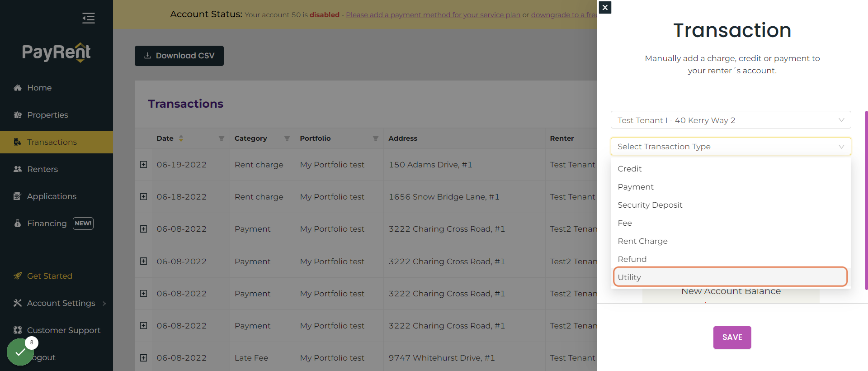
Task: Click the PayRent logo
Action: pyautogui.click(x=57, y=52)
